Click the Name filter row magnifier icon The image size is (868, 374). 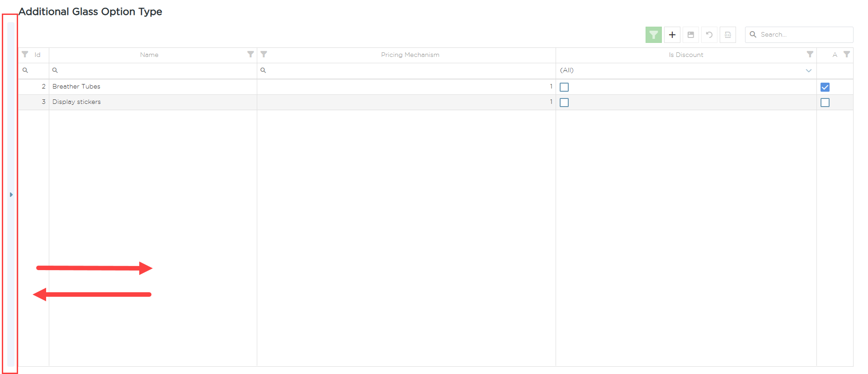(55, 70)
